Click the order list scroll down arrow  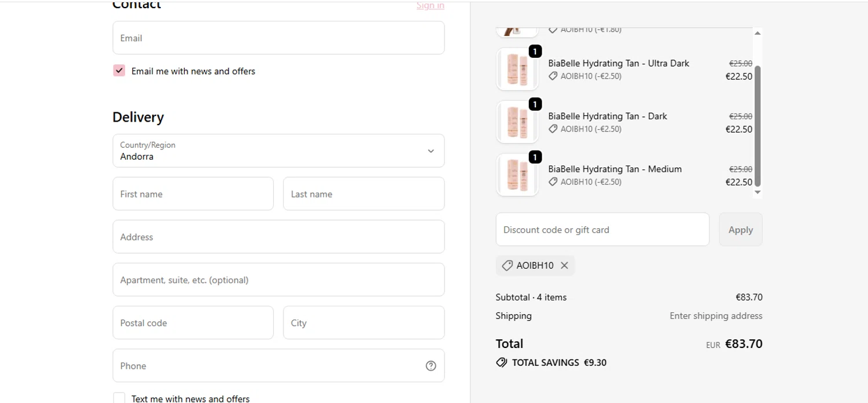click(757, 192)
